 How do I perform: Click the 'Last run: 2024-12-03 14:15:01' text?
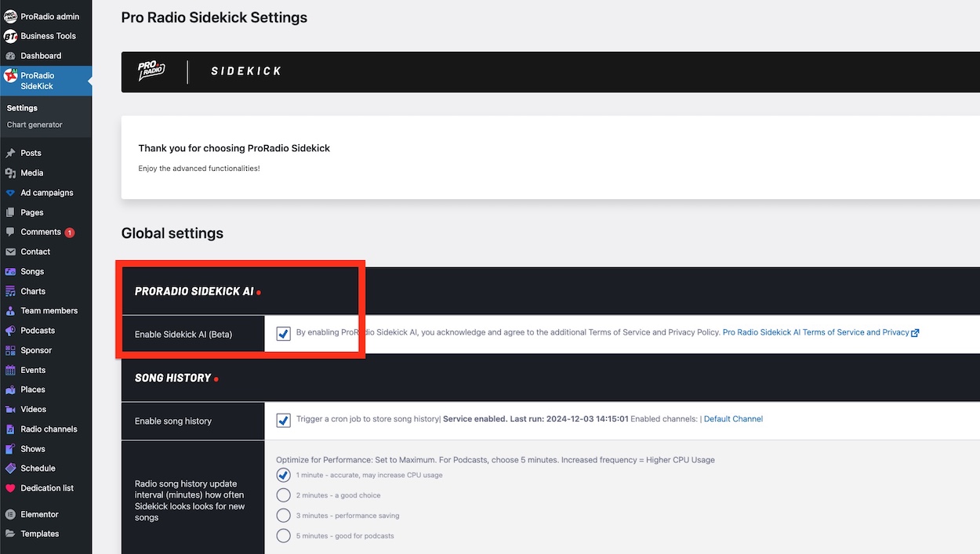[569, 419]
